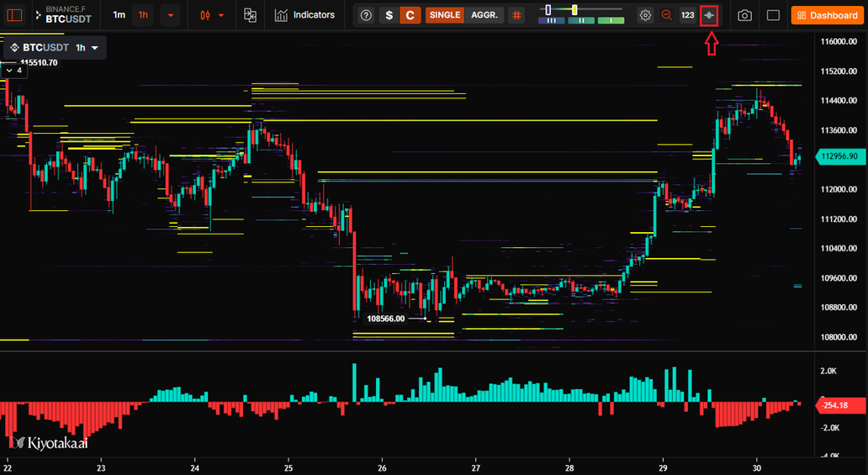
Task: Open the Dashboard
Action: [x=827, y=15]
